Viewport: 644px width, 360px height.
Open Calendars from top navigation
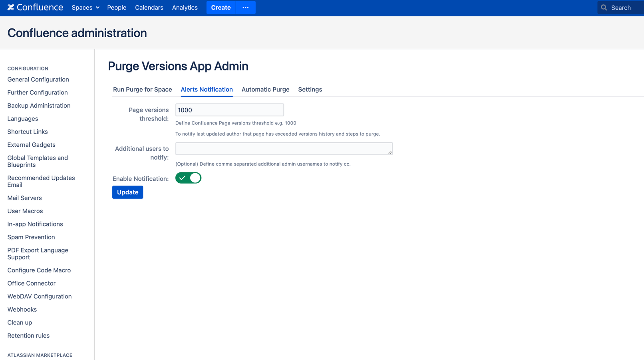click(149, 8)
